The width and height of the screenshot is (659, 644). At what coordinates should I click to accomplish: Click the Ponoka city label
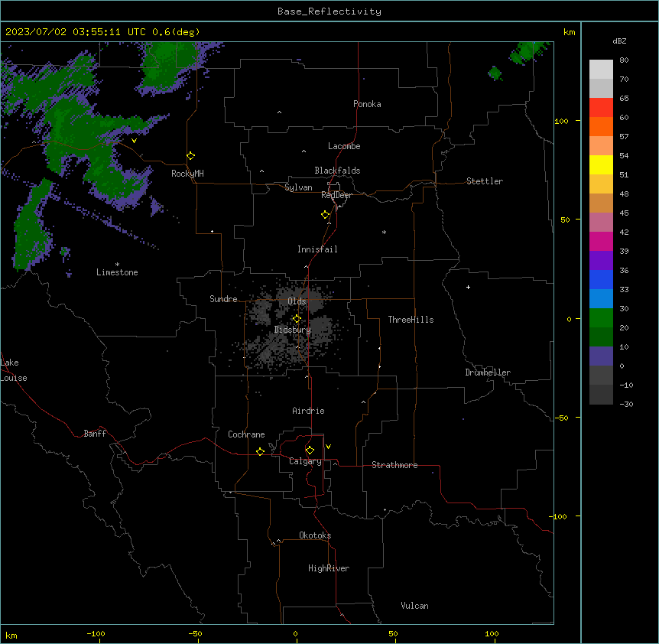click(x=367, y=104)
